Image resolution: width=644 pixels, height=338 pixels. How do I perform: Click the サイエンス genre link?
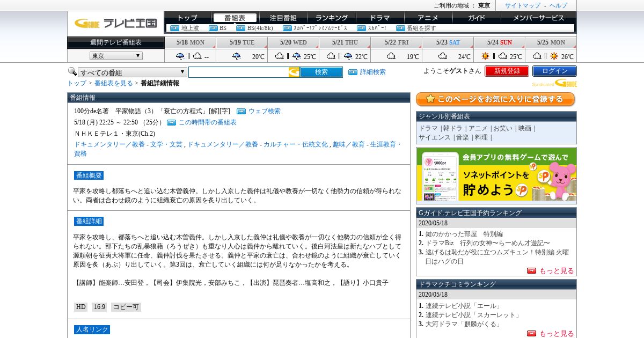coord(435,137)
